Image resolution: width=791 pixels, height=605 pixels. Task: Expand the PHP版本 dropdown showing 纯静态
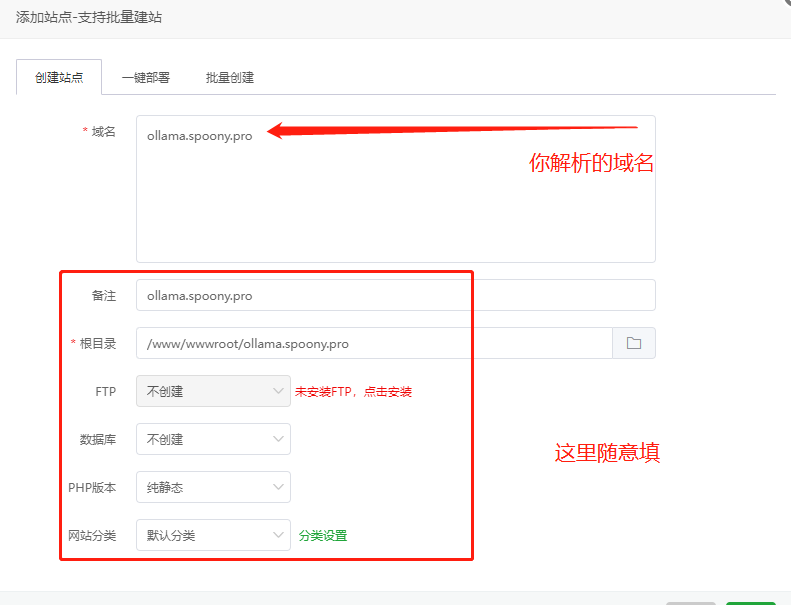coord(213,487)
